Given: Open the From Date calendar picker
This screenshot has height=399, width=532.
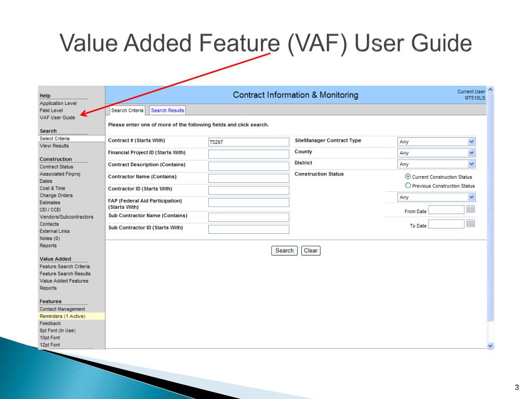Looking at the screenshot, I should [x=470, y=209].
